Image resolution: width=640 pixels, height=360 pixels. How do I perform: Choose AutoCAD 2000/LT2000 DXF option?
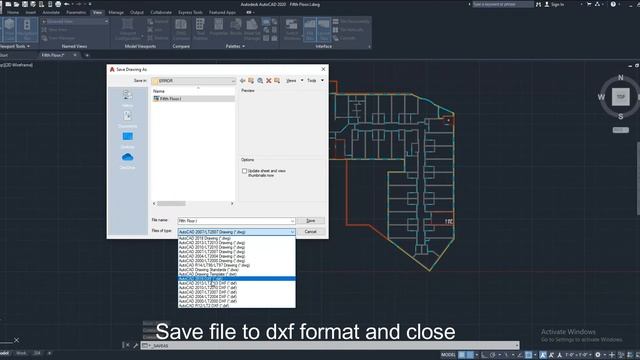(x=236, y=301)
